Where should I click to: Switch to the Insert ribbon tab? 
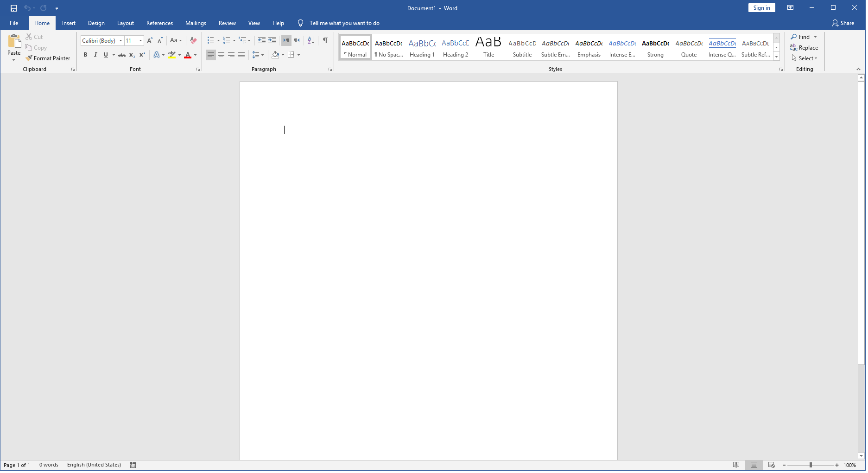click(68, 23)
